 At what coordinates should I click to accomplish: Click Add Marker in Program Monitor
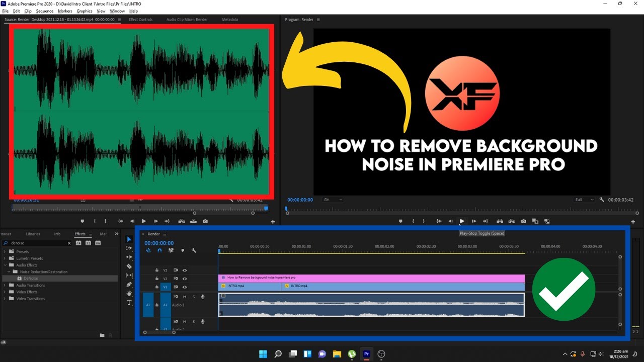400,221
